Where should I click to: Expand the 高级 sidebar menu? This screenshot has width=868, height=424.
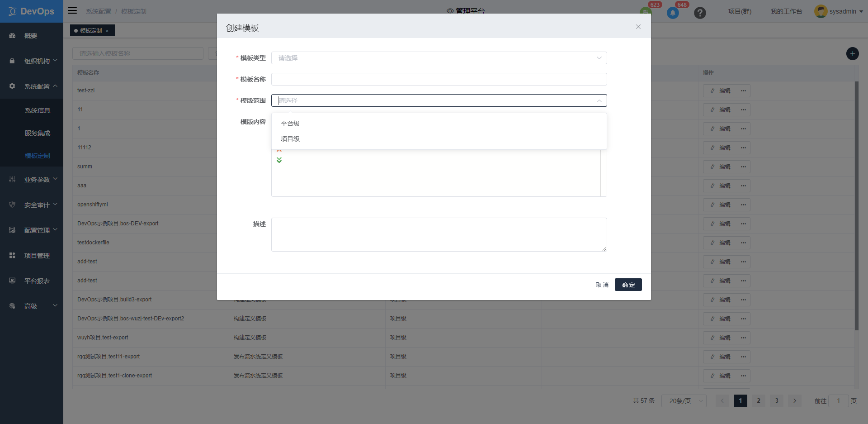pos(55,305)
